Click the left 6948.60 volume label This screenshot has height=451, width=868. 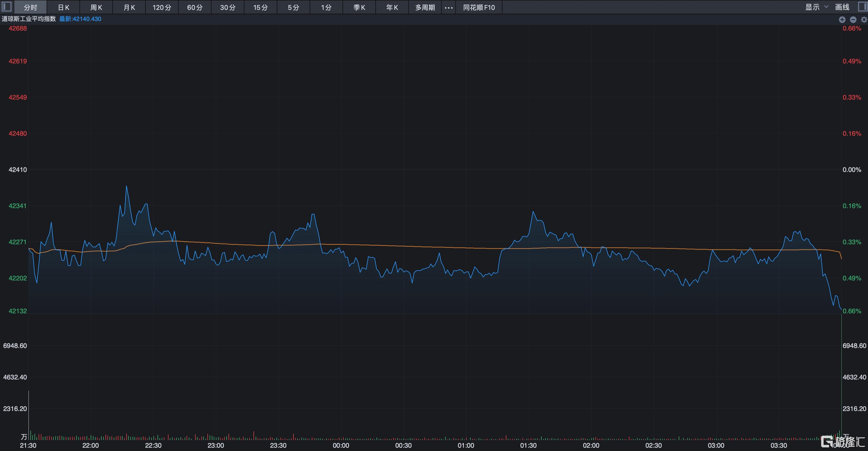tap(15, 346)
